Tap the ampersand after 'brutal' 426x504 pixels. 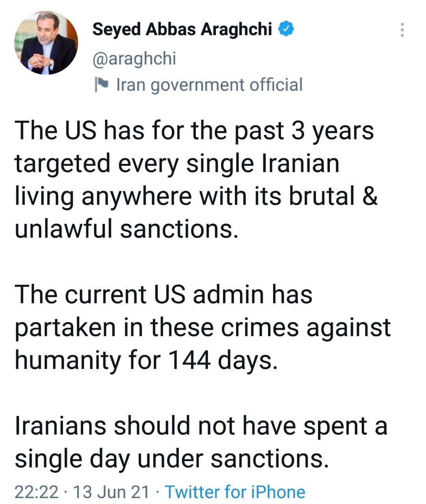[x=370, y=196]
